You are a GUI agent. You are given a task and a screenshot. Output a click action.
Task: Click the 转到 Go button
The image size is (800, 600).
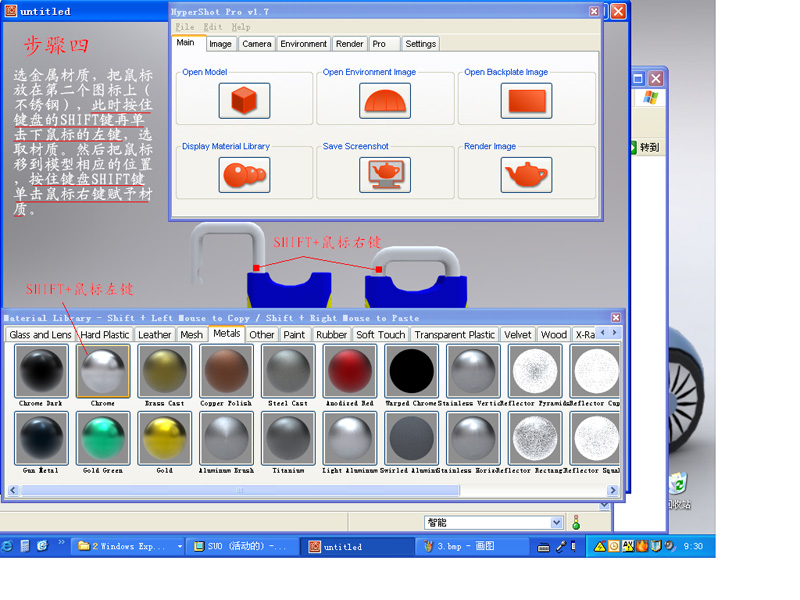pyautogui.click(x=646, y=147)
